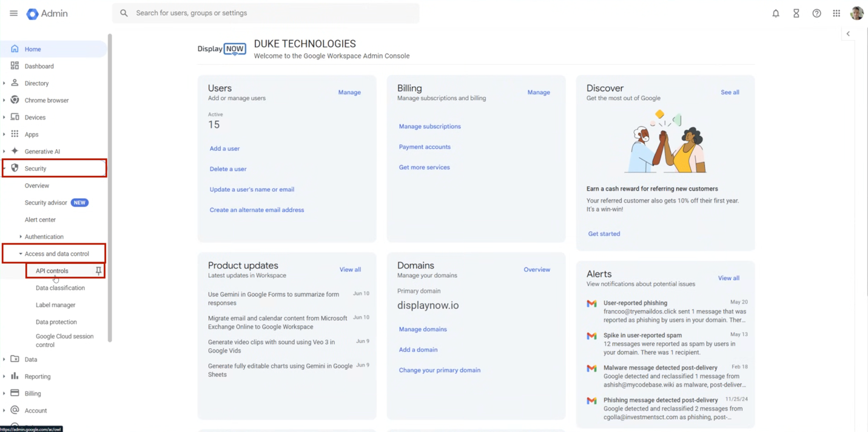The width and height of the screenshot is (868, 432).
Task: Open Google Cloud session control item
Action: click(x=64, y=340)
